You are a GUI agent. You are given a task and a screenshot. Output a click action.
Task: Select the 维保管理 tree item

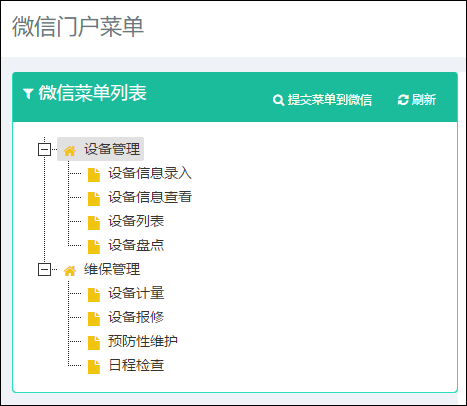(x=112, y=269)
